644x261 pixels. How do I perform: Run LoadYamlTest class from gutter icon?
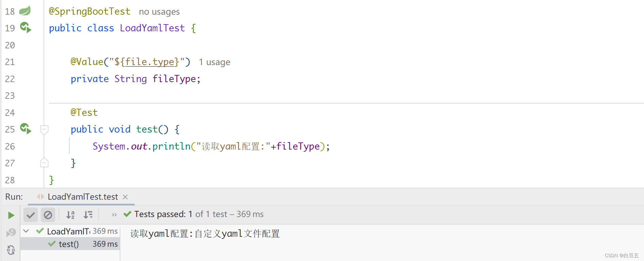pos(26,27)
